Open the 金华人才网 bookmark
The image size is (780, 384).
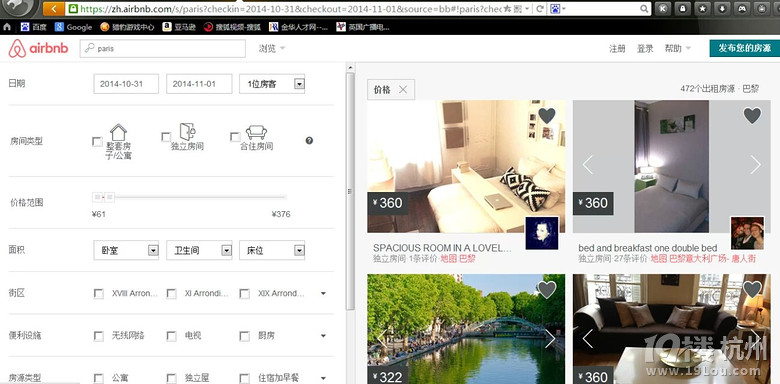click(x=298, y=27)
